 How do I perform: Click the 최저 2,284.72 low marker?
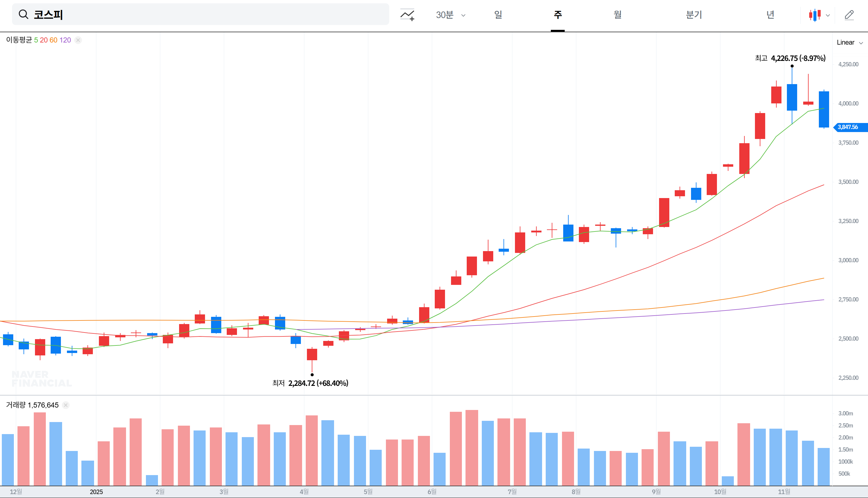(x=310, y=383)
